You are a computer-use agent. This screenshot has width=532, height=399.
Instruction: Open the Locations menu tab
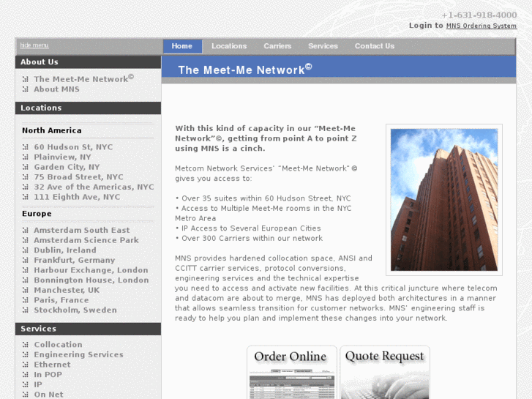click(x=229, y=46)
